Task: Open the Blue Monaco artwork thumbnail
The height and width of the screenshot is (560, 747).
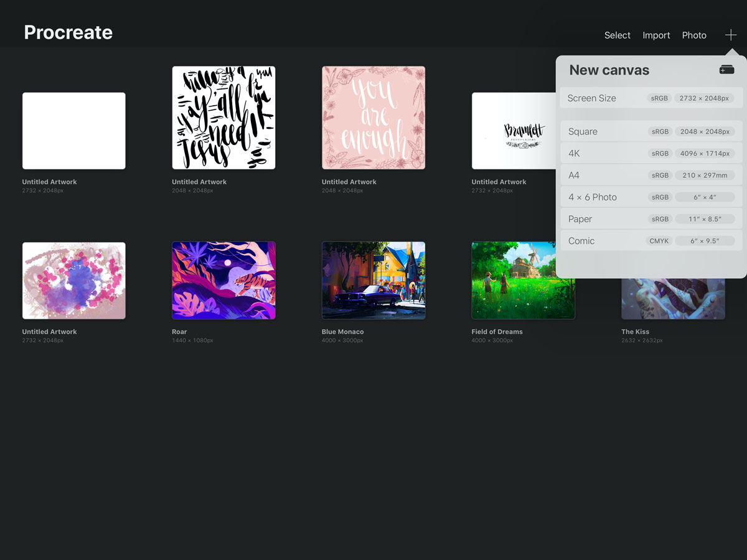Action: point(374,281)
